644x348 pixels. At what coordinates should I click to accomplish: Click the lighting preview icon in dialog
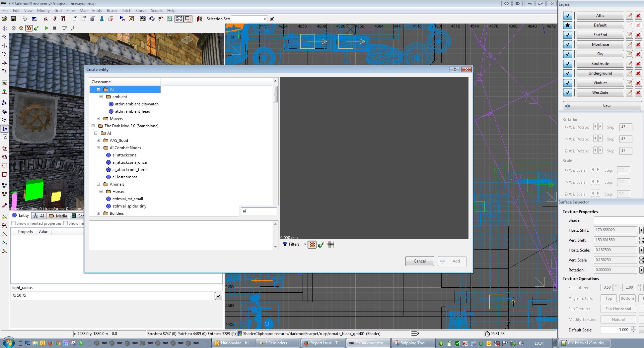(321, 245)
